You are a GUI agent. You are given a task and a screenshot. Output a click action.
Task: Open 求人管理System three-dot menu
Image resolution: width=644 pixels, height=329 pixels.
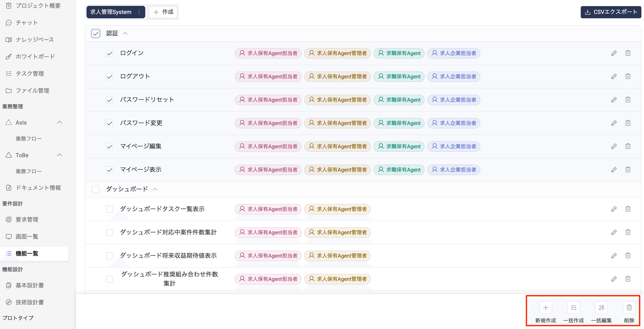139,12
